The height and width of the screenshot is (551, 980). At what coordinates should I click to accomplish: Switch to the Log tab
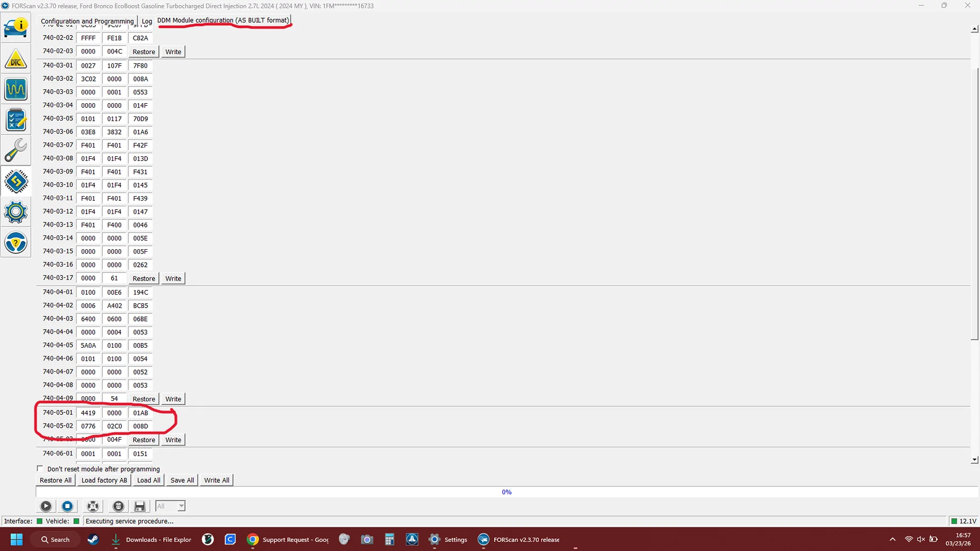(x=147, y=21)
